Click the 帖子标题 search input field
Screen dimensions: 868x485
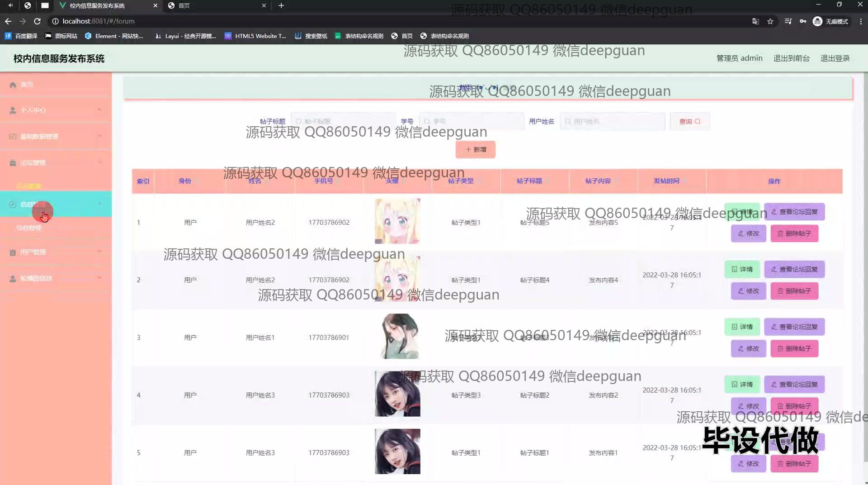[344, 121]
